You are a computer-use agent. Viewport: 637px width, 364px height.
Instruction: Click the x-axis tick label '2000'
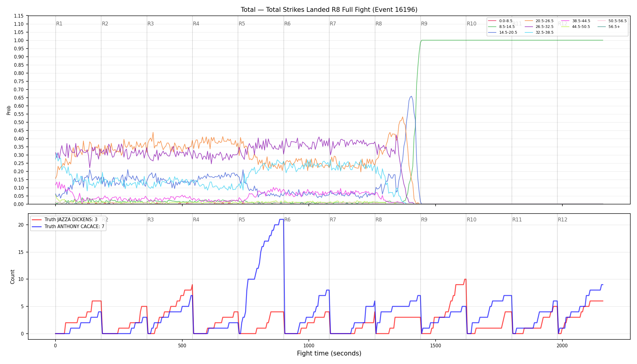pos(562,345)
